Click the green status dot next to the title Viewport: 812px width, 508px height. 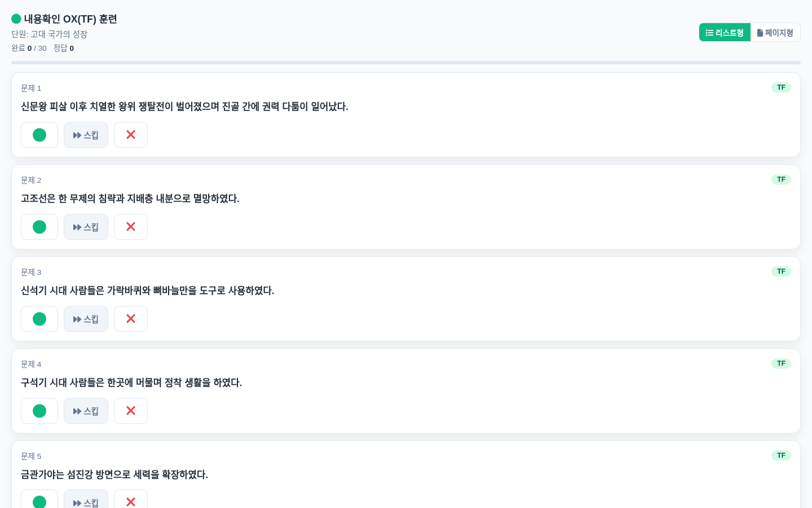coord(16,19)
